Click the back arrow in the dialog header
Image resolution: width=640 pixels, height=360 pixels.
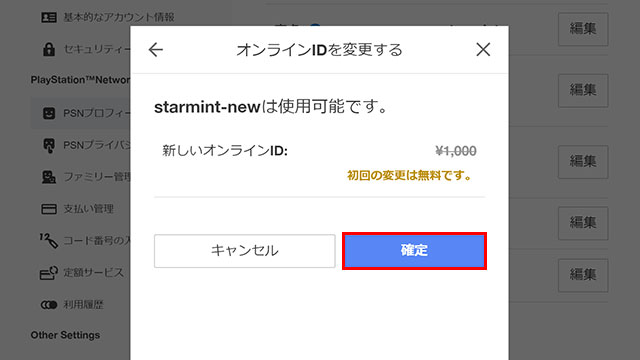(x=156, y=50)
